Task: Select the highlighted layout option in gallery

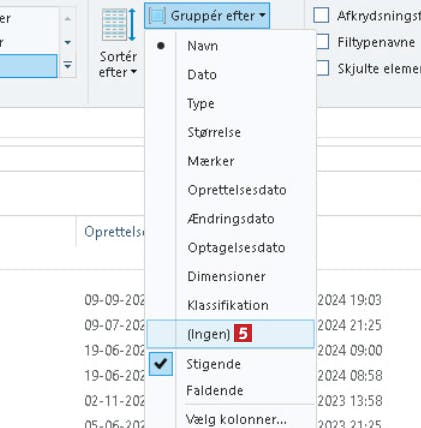Action: tap(28, 66)
